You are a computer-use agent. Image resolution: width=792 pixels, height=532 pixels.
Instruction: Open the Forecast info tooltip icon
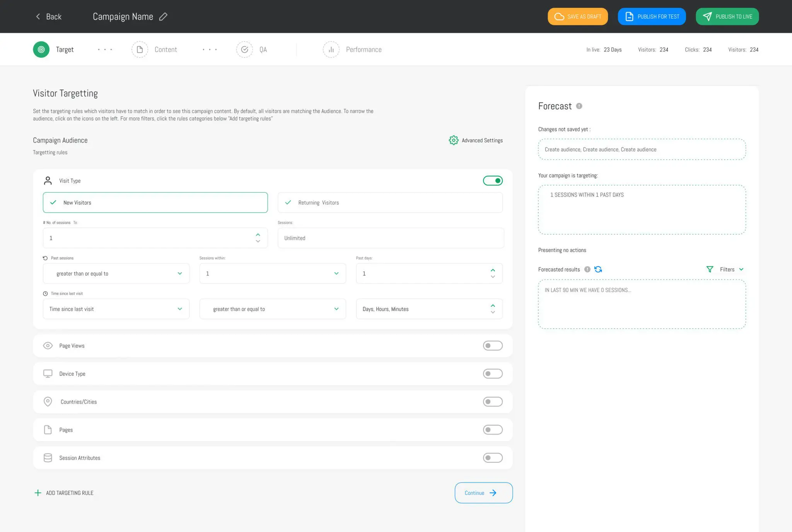[579, 106]
